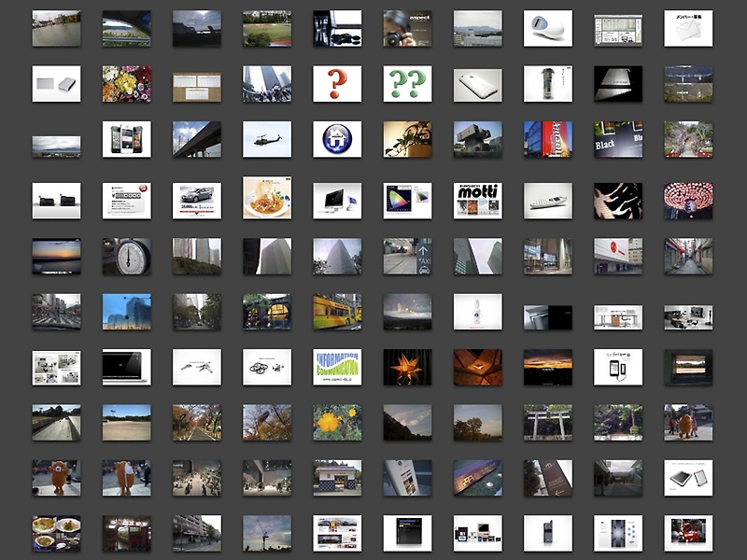The image size is (747, 560).
Task: Click the ramen bowls photo
Action: [x=56, y=533]
